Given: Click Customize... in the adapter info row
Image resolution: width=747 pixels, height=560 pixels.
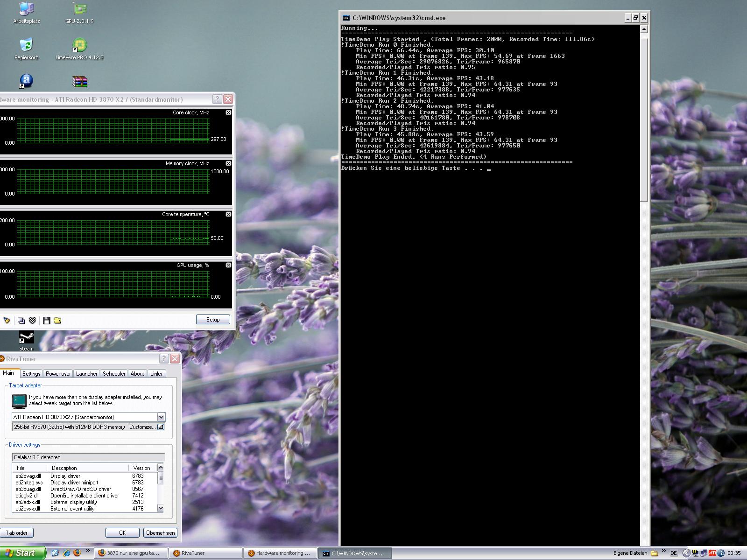Looking at the screenshot, I should [142, 427].
